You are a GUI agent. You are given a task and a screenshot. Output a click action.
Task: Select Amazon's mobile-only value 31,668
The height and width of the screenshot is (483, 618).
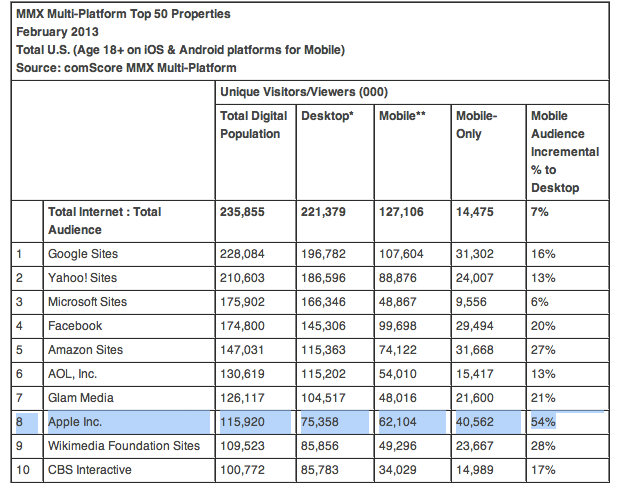point(475,350)
